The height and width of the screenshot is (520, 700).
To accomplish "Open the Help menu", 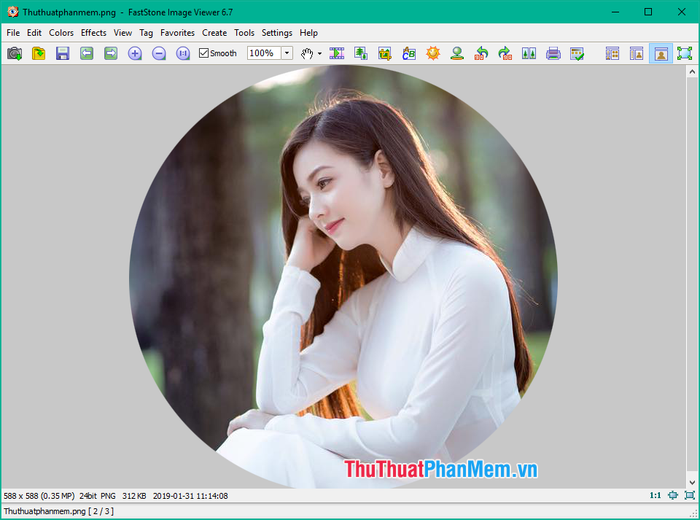I will point(308,33).
